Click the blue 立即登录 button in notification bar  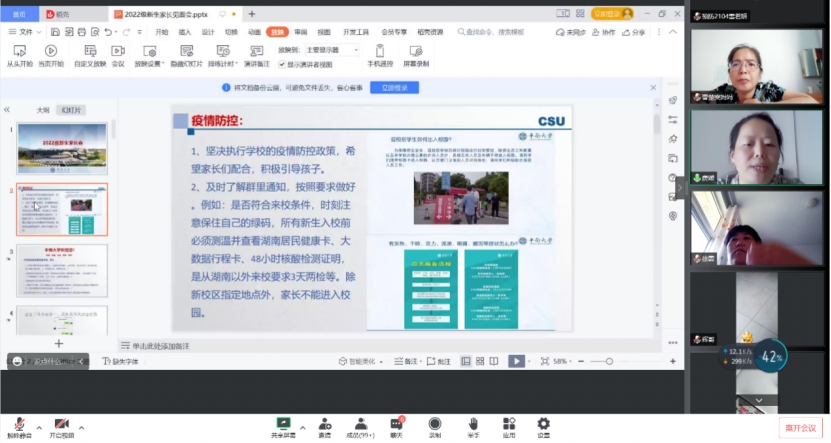tap(394, 88)
